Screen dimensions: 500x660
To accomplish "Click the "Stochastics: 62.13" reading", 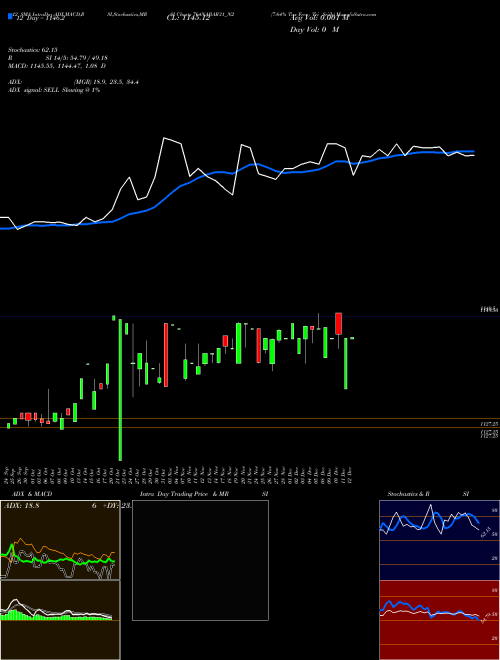I will pos(32,50).
